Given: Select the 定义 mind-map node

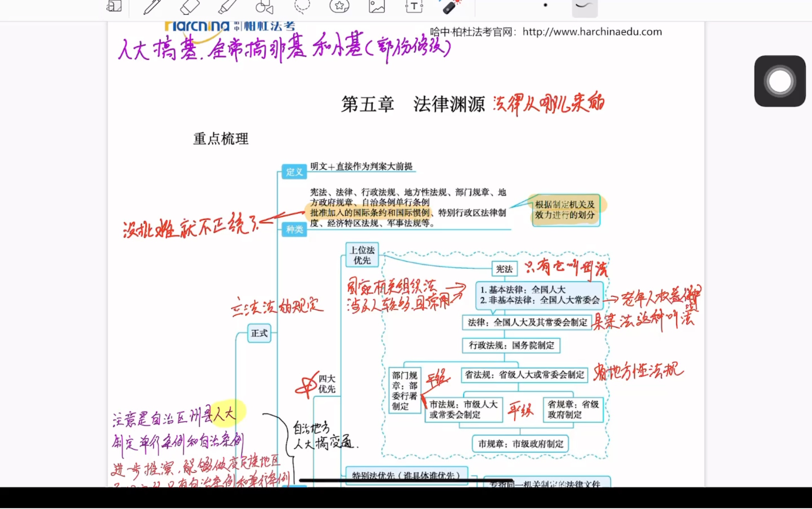Looking at the screenshot, I should [294, 172].
